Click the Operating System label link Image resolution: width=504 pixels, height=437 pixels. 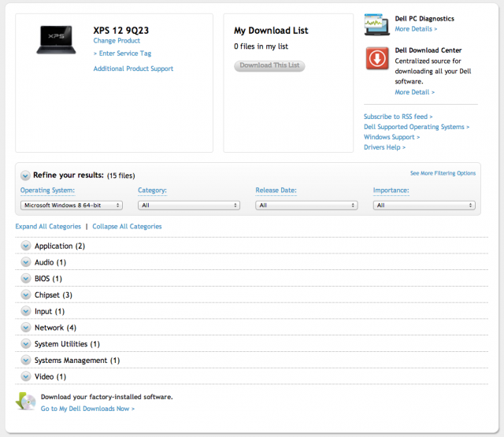pyautogui.click(x=47, y=191)
